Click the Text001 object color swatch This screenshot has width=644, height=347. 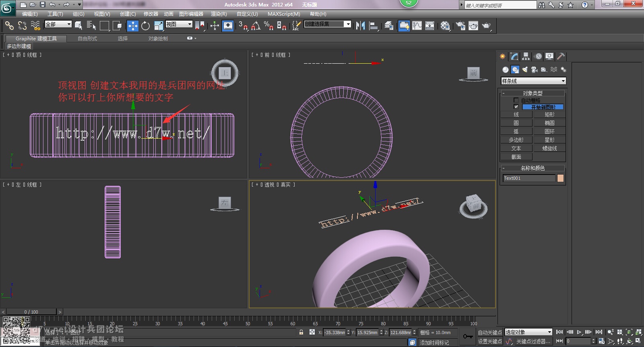560,178
